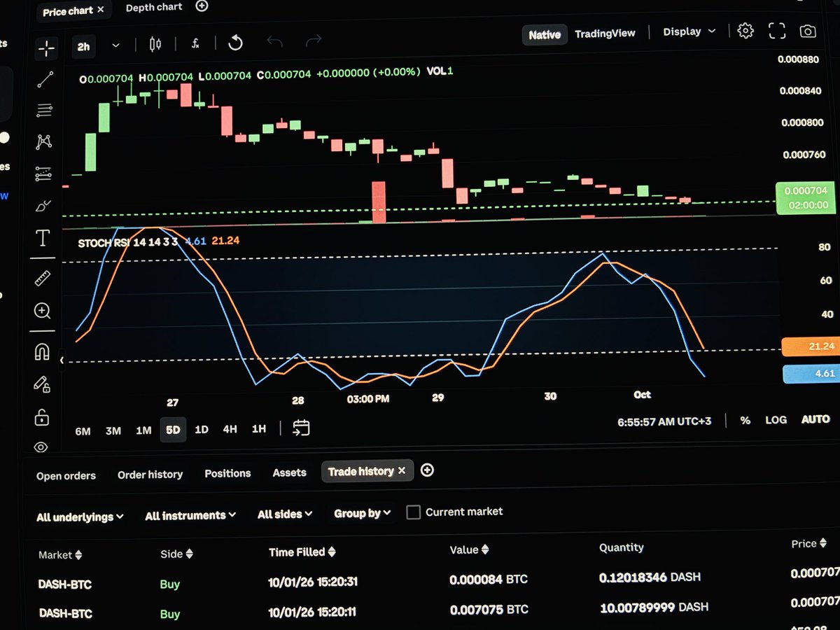
Task: Toggle the magnet snap mode
Action: pos(42,352)
